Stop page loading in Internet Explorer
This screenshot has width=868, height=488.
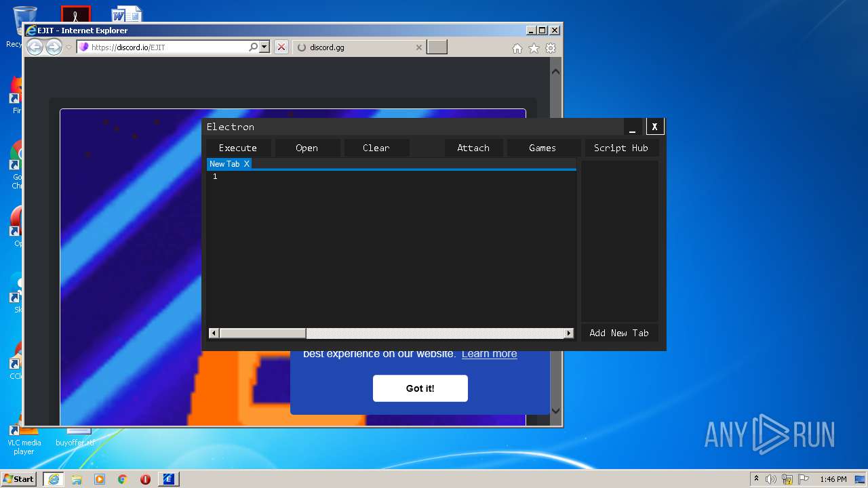pyautogui.click(x=281, y=47)
